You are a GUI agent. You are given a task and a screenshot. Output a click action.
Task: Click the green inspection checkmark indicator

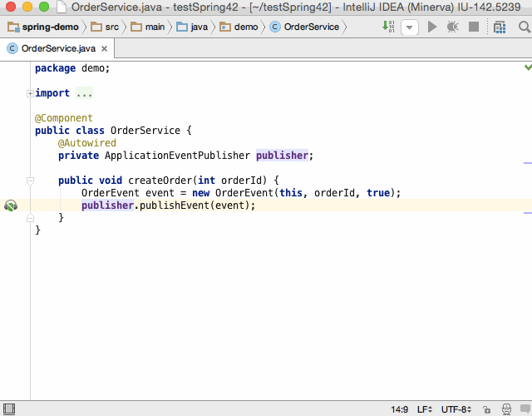pyautogui.click(x=528, y=67)
